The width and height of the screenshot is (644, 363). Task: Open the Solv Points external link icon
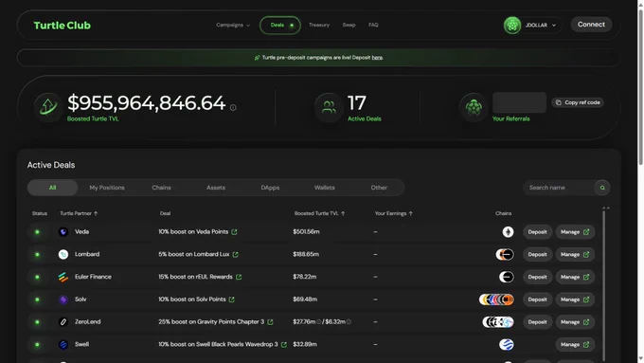click(232, 299)
